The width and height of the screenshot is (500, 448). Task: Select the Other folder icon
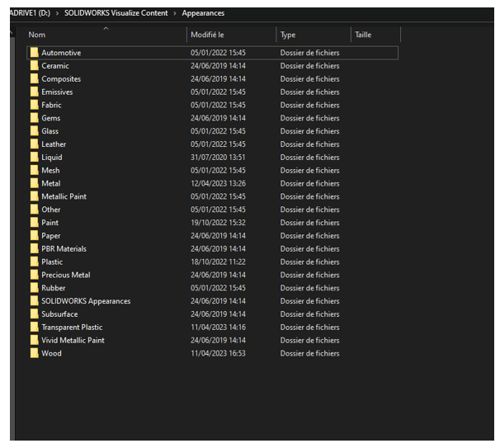click(35, 210)
